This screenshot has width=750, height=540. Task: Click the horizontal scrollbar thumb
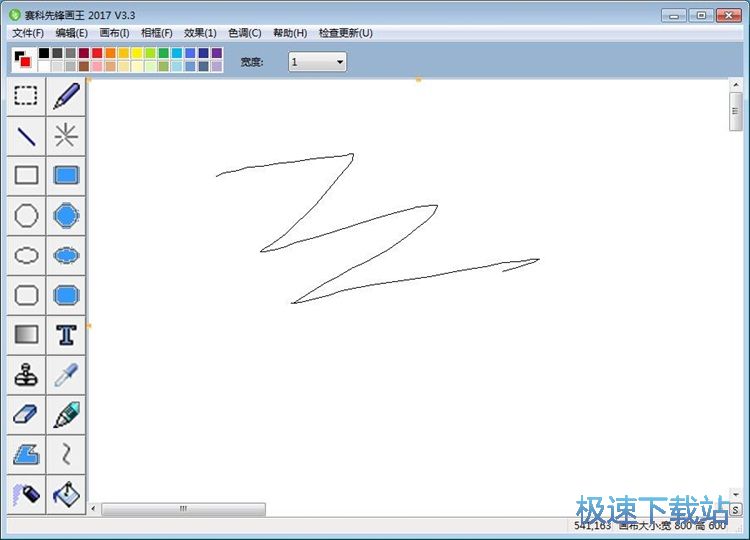click(183, 509)
